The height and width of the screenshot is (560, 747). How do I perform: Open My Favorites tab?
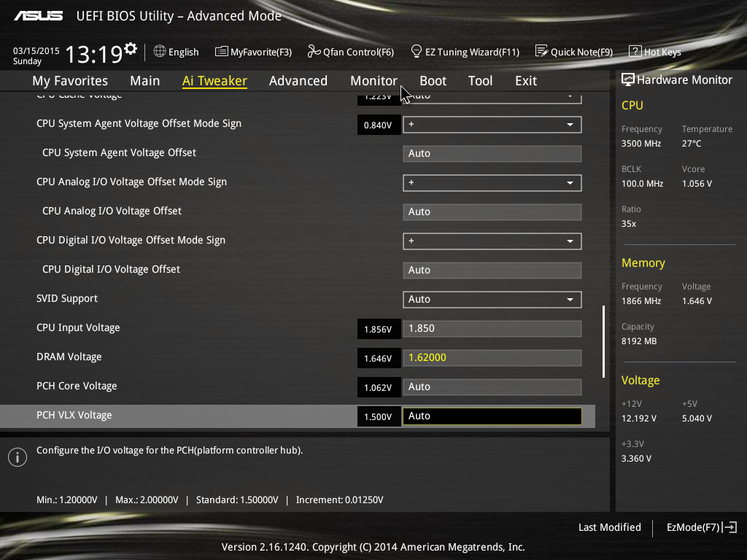tap(70, 81)
